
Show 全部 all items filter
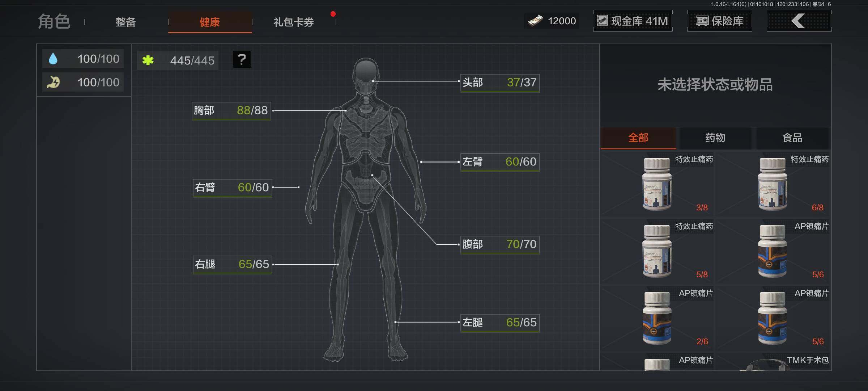pos(638,138)
